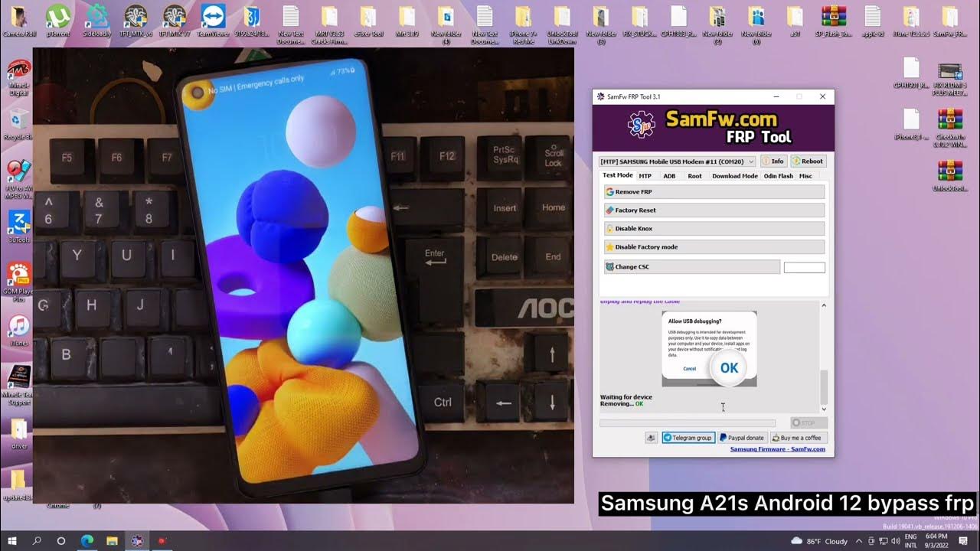Click the Reboot button
This screenshot has width=980, height=551.
pos(808,161)
